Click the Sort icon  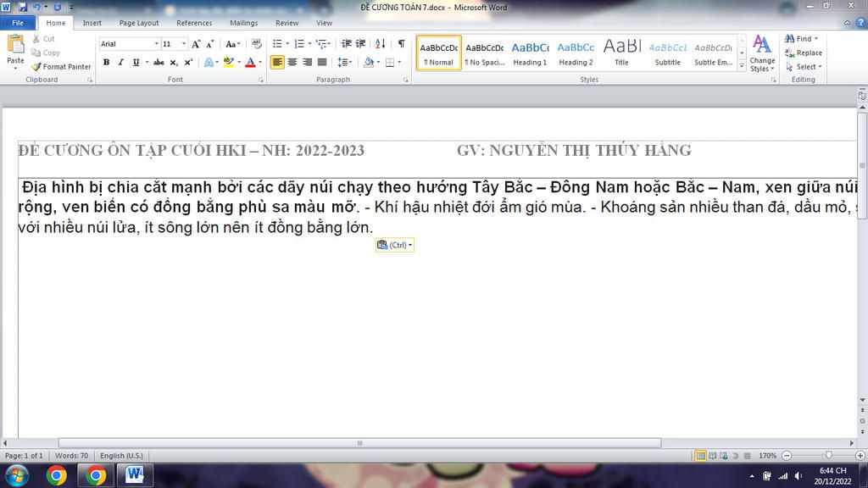pos(380,44)
